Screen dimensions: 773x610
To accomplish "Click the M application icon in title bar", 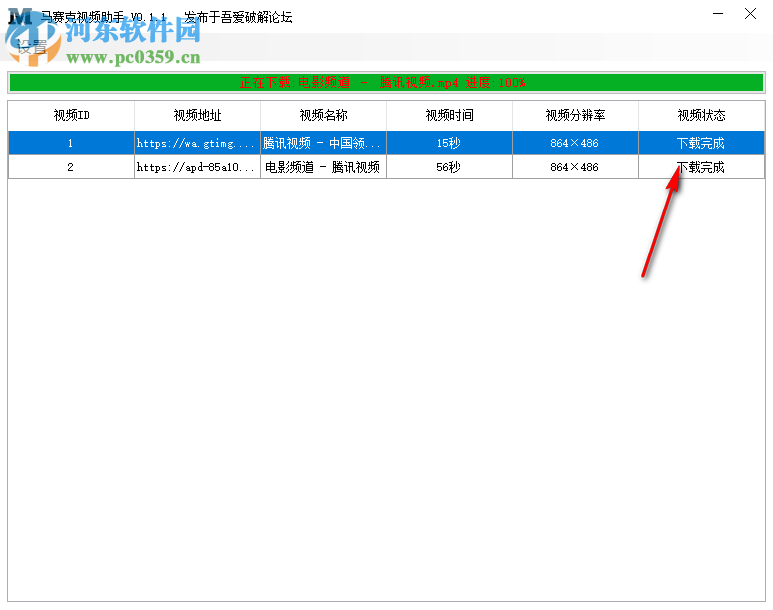I will tap(21, 17).
